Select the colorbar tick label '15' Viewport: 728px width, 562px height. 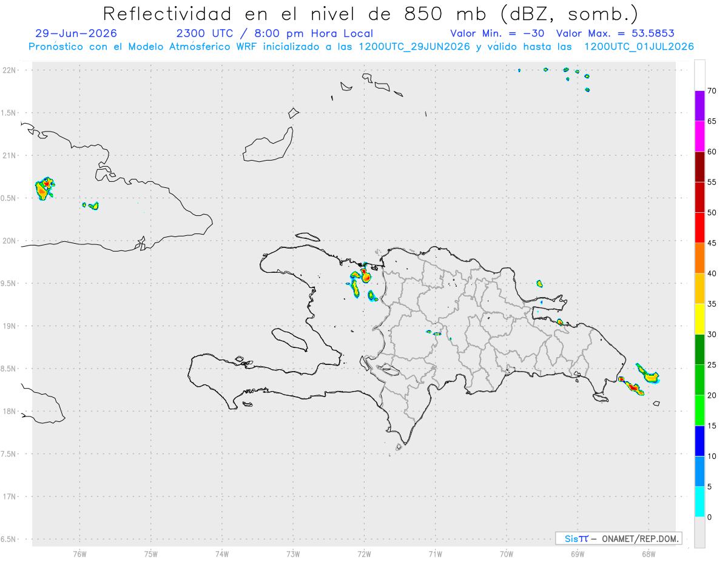(712, 426)
